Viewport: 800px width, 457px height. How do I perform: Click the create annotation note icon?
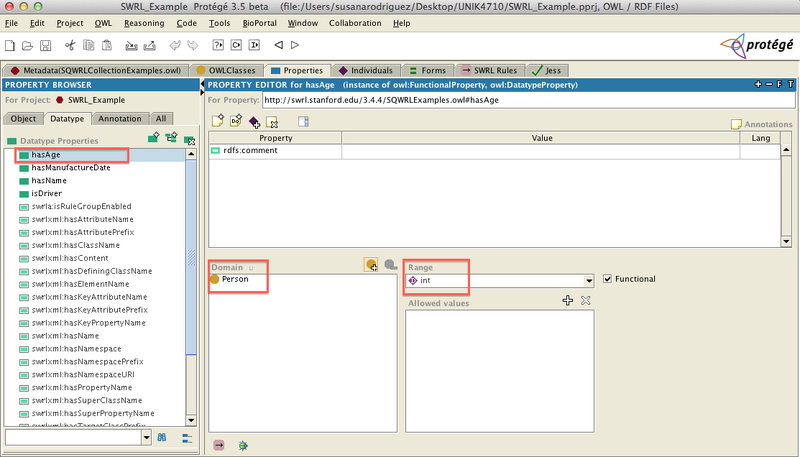[x=218, y=121]
